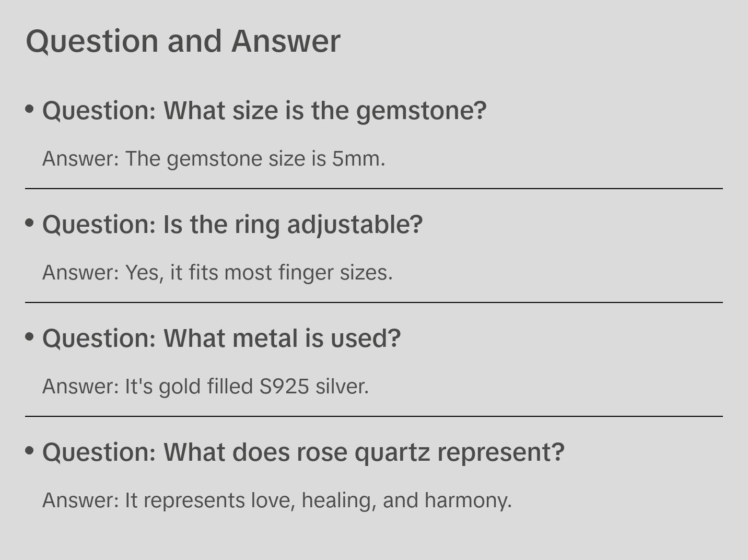Click the divider line below the gemstone answer
This screenshot has width=748, height=560.
point(374,189)
